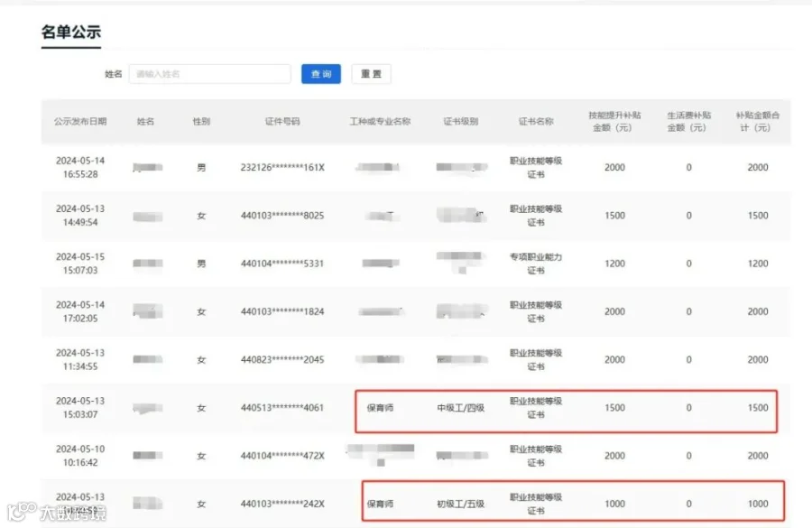Screen dimensions: 812x528
Task: Click the 姓名 search input field
Action: tap(209, 74)
